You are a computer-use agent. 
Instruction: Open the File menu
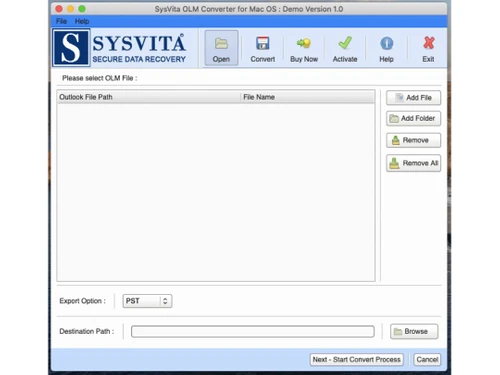(x=61, y=21)
